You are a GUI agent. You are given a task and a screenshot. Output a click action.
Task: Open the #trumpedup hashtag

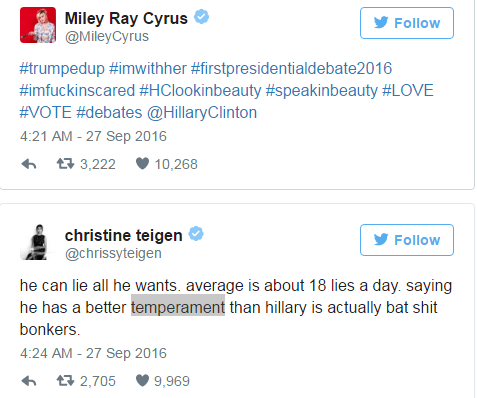(x=62, y=69)
